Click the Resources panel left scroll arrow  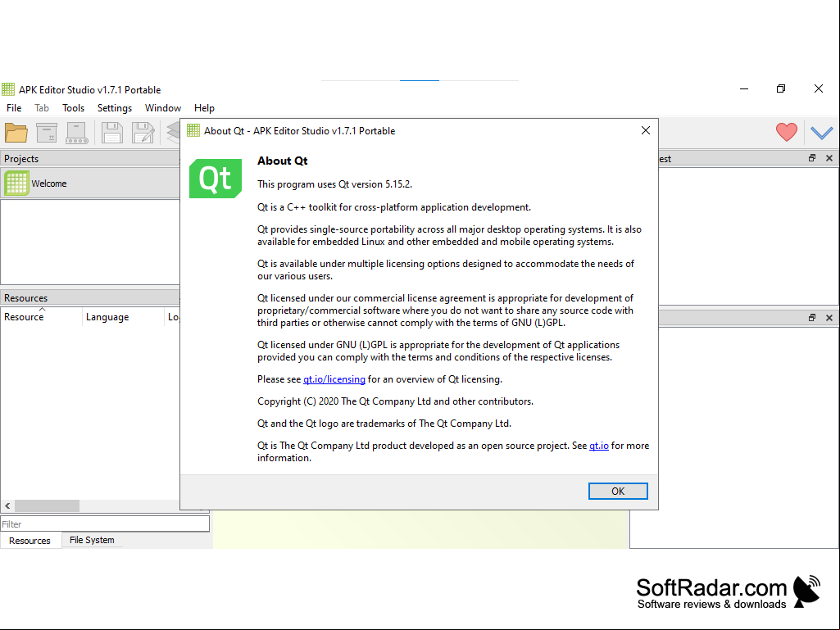click(7, 505)
